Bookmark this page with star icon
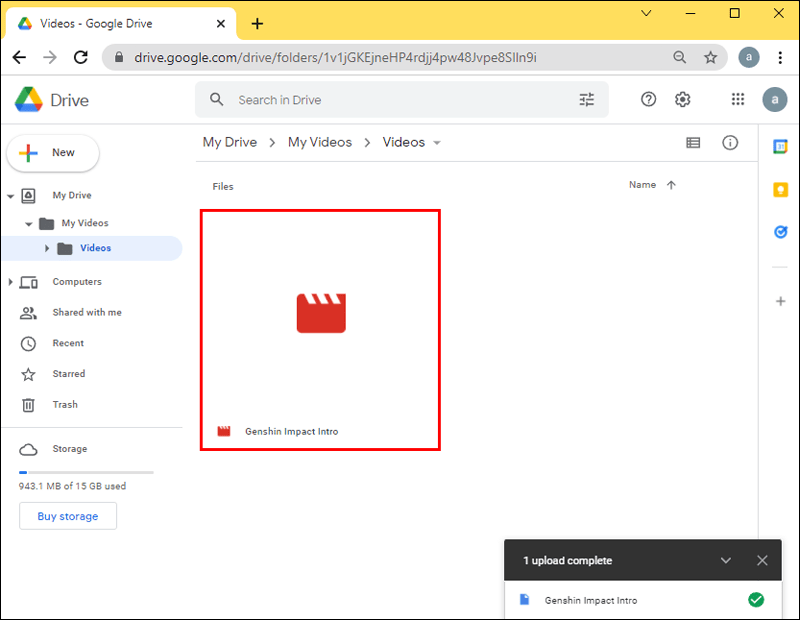This screenshot has height=620, width=800. (x=710, y=57)
